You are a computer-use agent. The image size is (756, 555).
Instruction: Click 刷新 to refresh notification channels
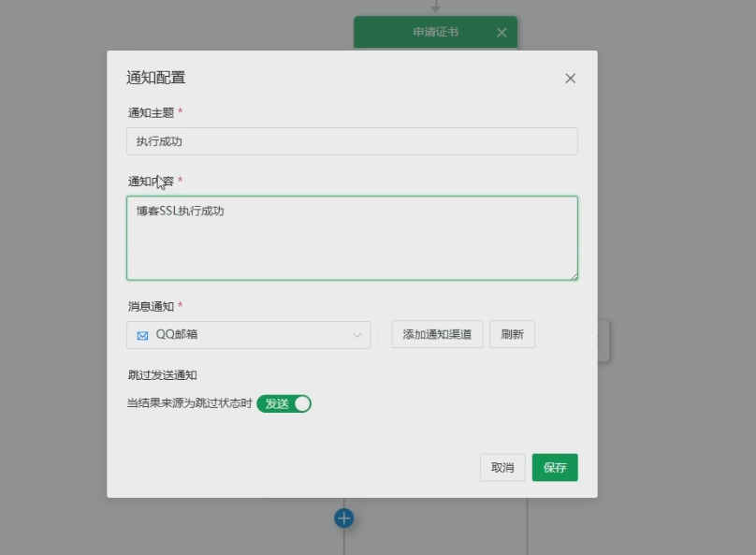pos(512,334)
